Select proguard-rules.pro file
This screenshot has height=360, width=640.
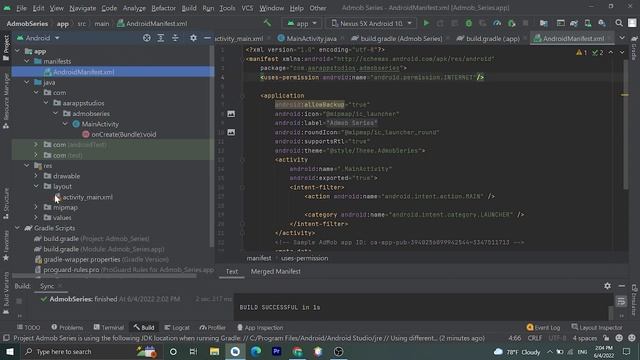[71, 269]
